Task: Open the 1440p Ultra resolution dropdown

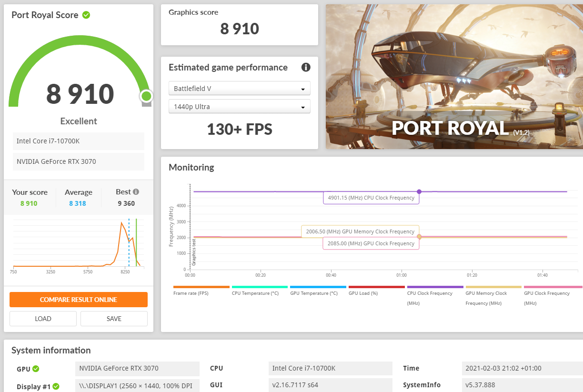Action: [x=240, y=107]
